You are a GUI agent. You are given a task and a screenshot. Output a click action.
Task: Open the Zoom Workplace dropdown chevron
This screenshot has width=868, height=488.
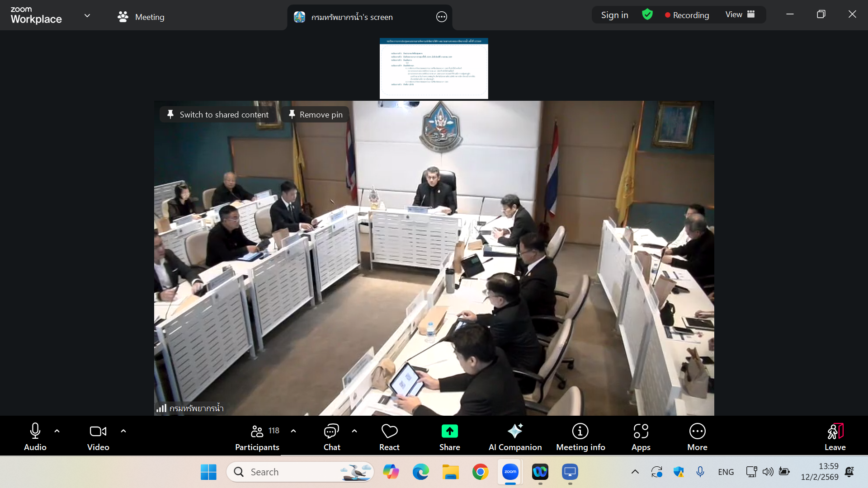pyautogui.click(x=87, y=15)
